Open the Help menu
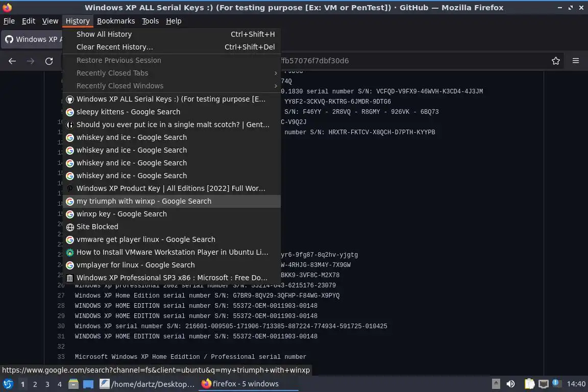Screen dimensions: 588x392 [174, 21]
